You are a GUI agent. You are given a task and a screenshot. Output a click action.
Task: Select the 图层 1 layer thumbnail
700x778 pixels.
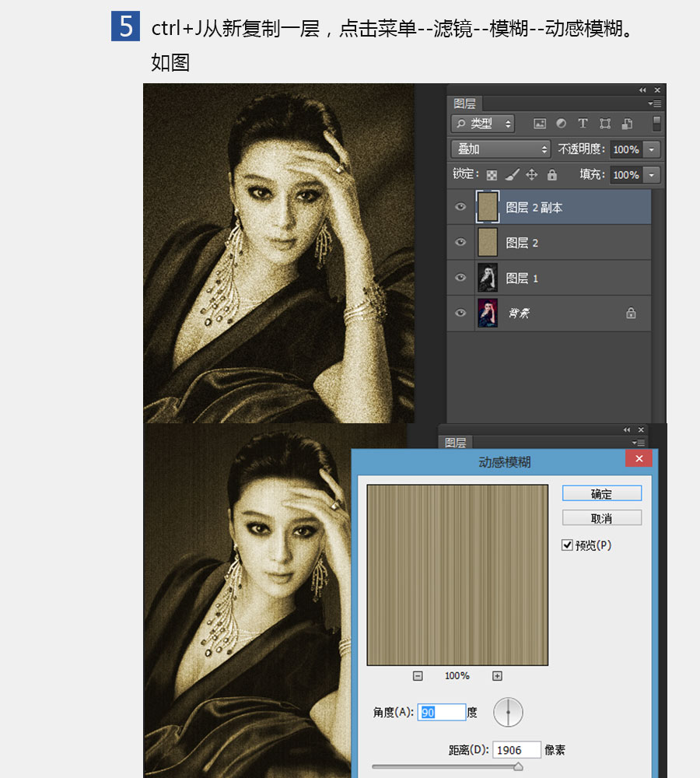[487, 278]
